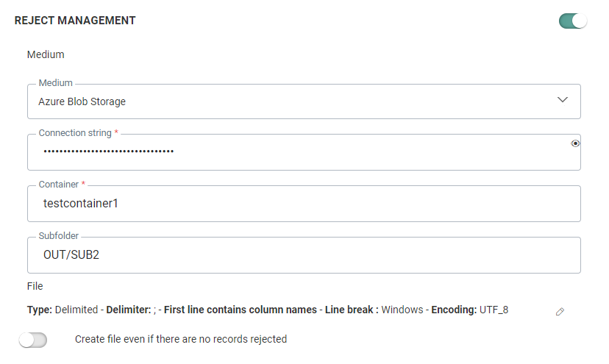Open the Azure Blob Storage selection box
The image size is (609, 364).
pos(294,101)
